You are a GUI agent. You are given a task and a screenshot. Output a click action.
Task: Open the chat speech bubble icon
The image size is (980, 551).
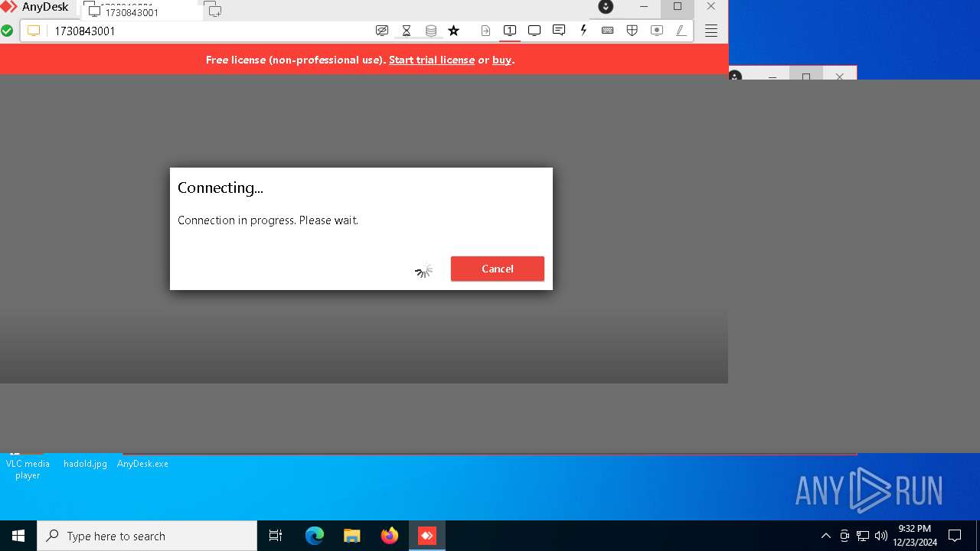[x=559, y=31]
